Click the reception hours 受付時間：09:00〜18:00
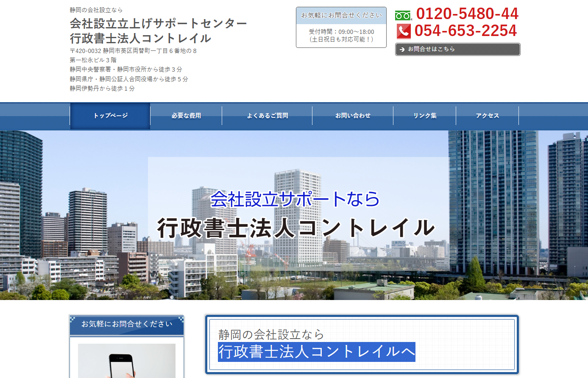Image resolution: width=588 pixels, height=378 pixels. coord(341,32)
